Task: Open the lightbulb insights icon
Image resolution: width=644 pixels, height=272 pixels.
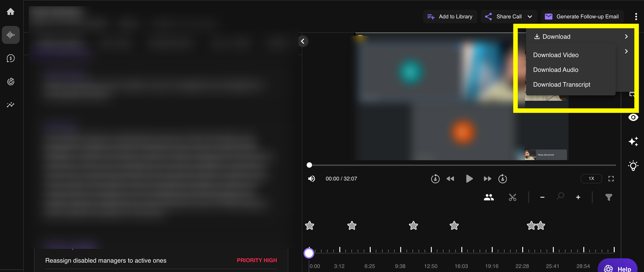Action: (633, 166)
